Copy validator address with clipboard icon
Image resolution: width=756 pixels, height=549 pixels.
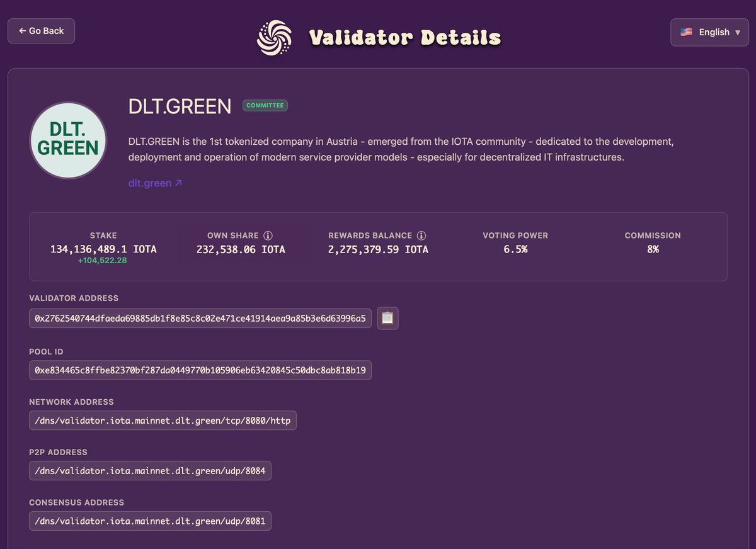387,319
